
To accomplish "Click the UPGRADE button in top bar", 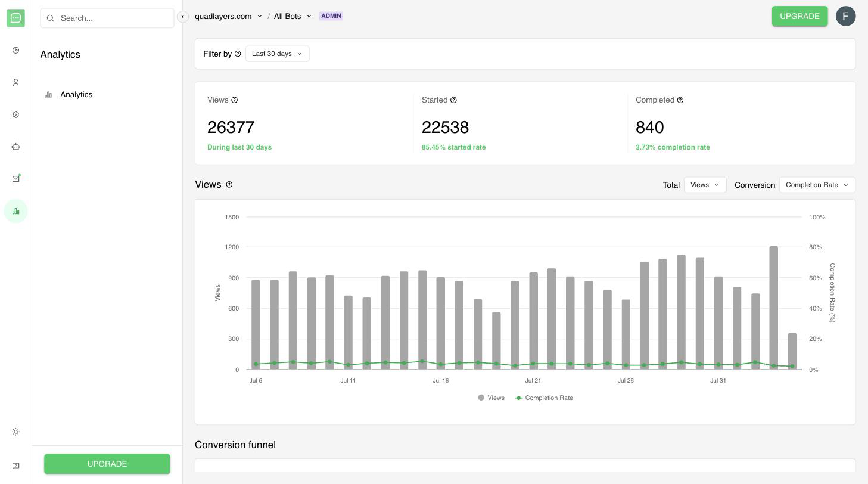I will click(x=799, y=16).
